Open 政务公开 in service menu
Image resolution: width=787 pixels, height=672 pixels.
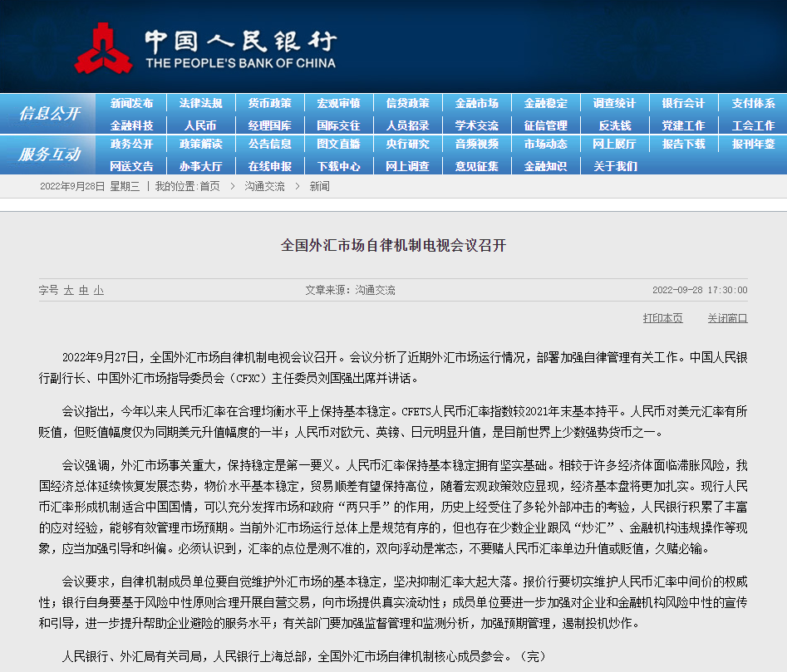[x=131, y=144]
